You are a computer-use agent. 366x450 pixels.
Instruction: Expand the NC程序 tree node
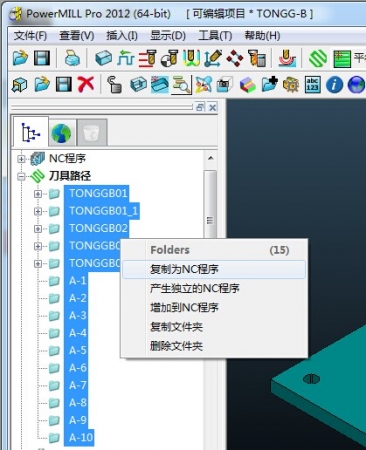21,159
